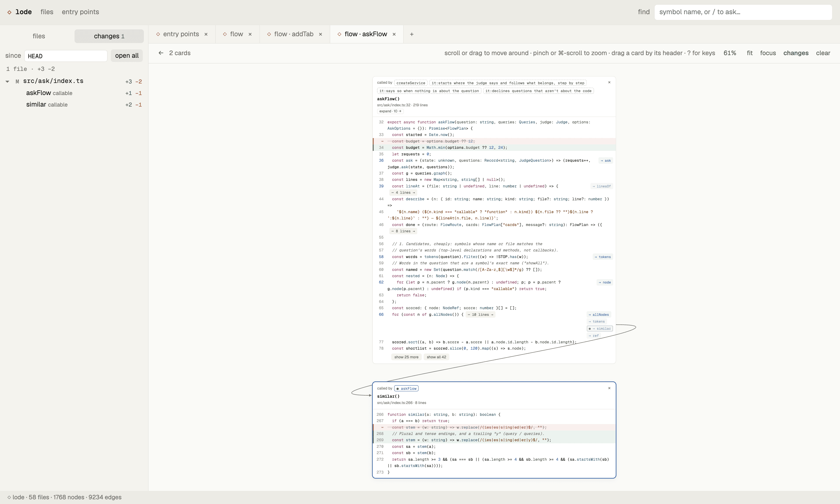Clear the canvas with clear

pos(823,53)
